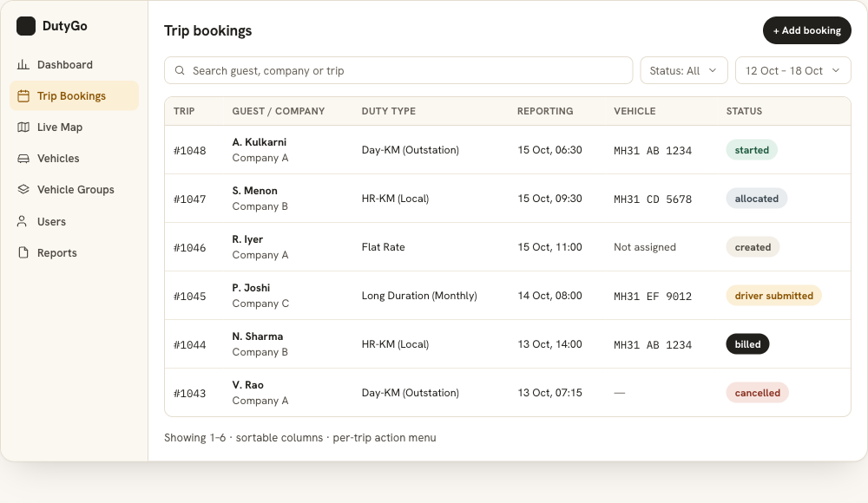Image resolution: width=868 pixels, height=503 pixels.
Task: Sort by the TRIP column header
Action: 184,111
